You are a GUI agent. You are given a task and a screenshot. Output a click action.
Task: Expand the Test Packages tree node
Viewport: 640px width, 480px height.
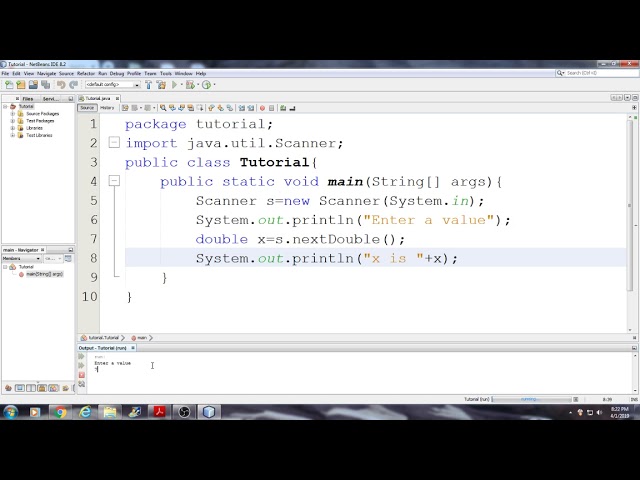(x=13, y=121)
